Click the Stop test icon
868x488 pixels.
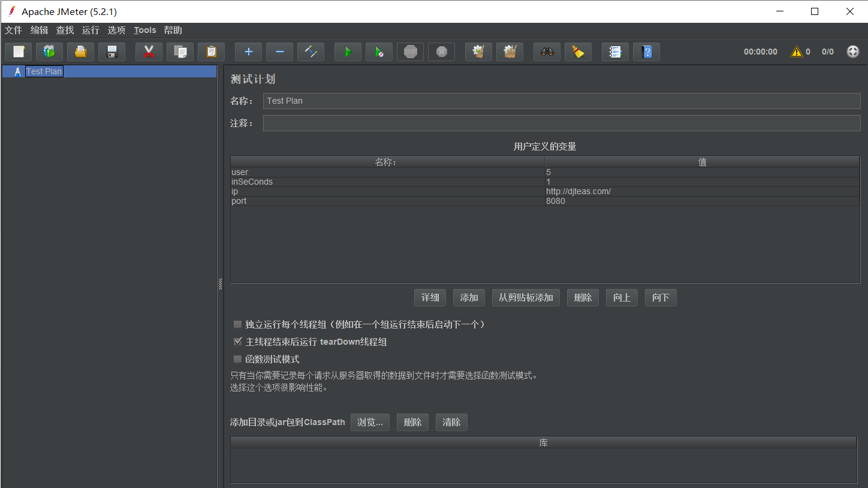click(x=410, y=52)
